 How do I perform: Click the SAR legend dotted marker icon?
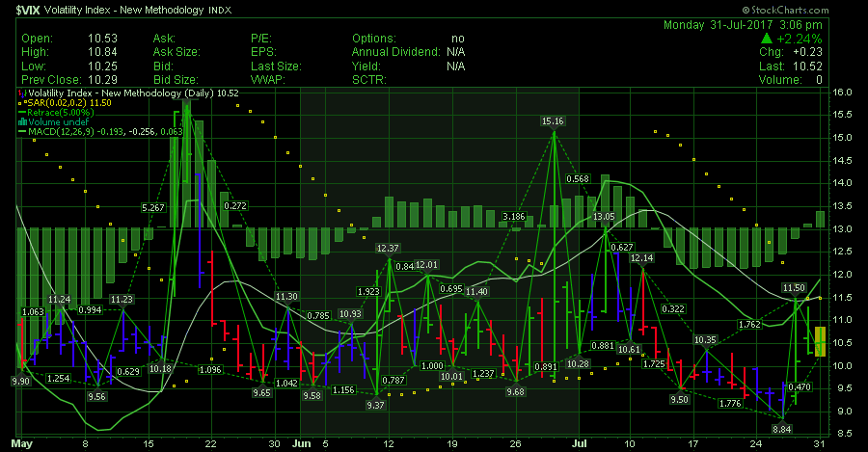[21, 102]
